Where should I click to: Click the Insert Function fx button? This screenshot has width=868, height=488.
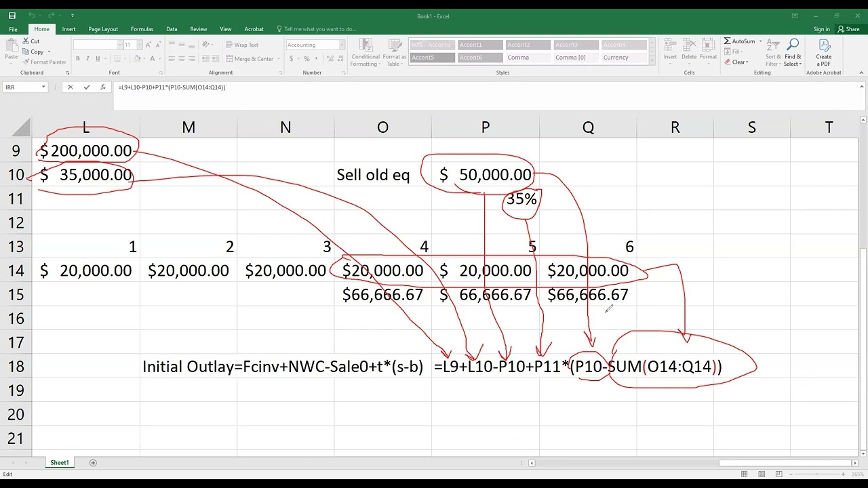(102, 87)
